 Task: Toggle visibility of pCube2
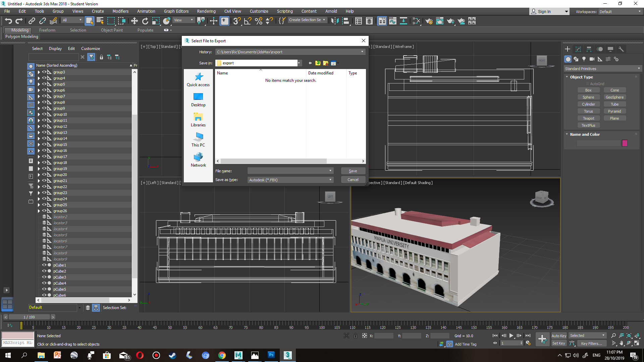point(44,271)
